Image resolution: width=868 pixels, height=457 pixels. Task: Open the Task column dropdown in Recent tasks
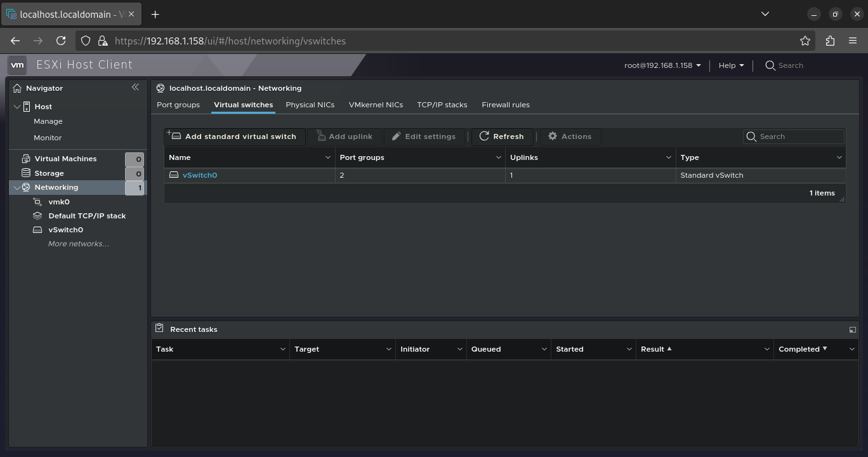(283, 349)
